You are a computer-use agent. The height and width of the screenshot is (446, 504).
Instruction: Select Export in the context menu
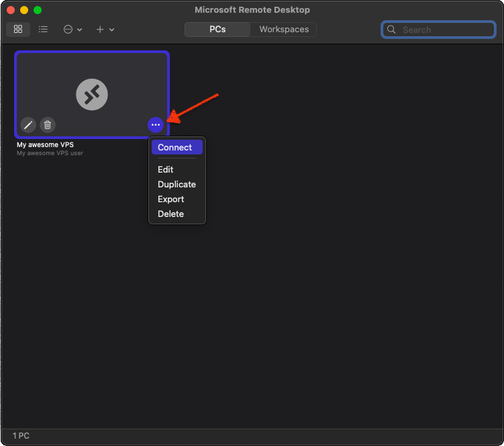tap(170, 199)
